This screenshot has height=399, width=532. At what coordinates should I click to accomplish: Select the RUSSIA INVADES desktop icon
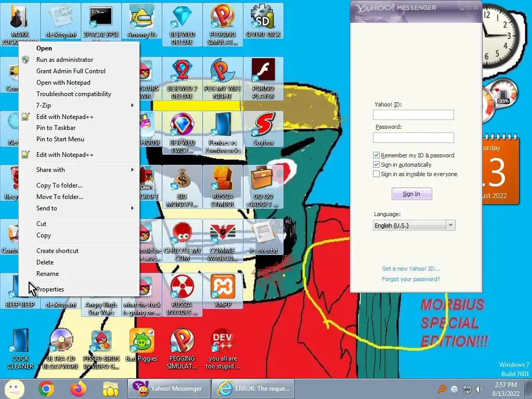182,295
